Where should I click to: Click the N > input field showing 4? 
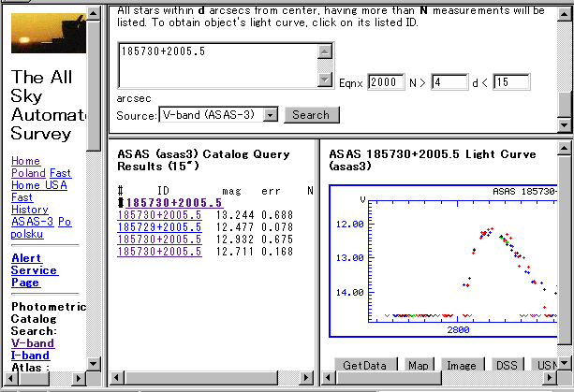click(x=449, y=82)
